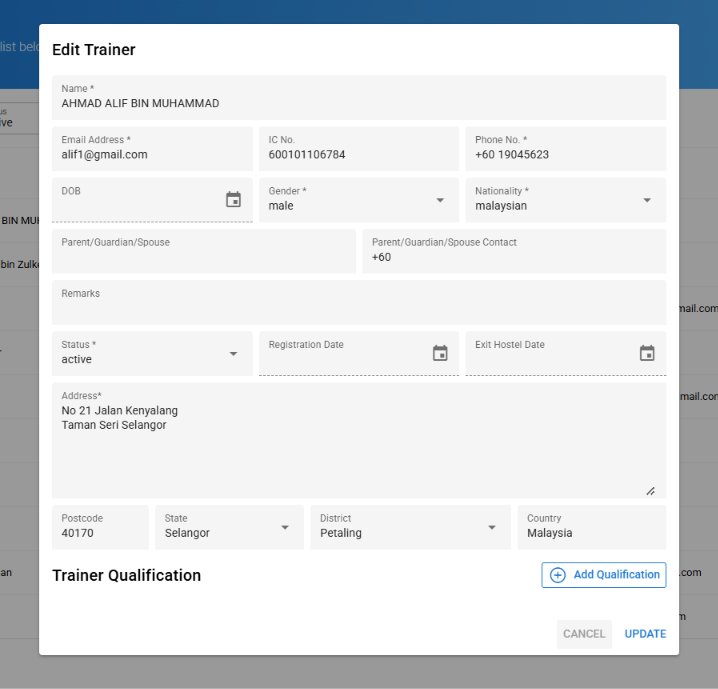Open the Exit Hostel Date calendar icon
Image resolution: width=718 pixels, height=689 pixels.
tap(647, 353)
